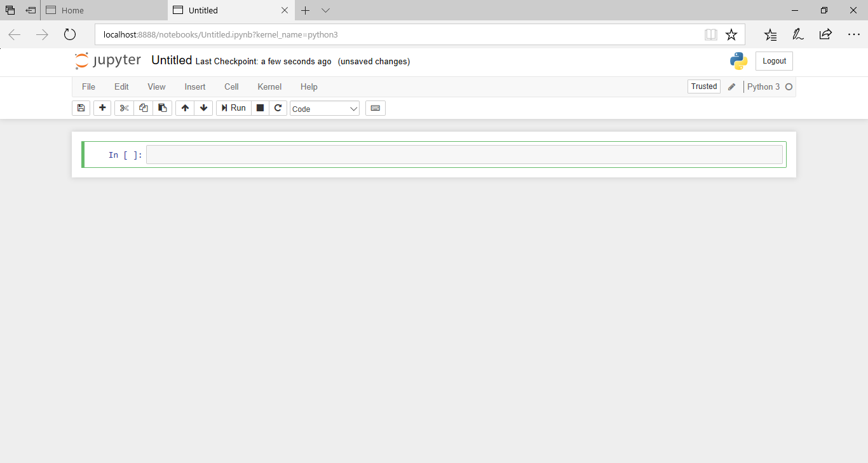Cut the selected cell using the scissors icon
868x463 pixels.
124,107
